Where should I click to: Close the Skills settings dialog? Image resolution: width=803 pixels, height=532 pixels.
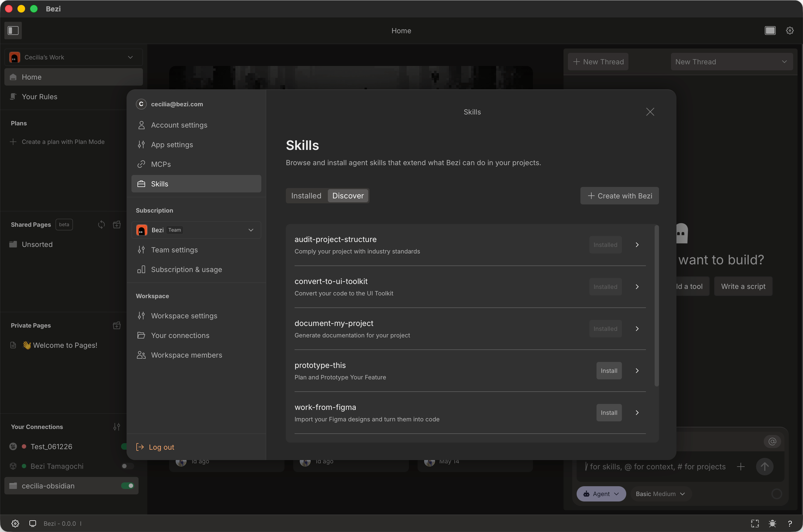point(650,112)
